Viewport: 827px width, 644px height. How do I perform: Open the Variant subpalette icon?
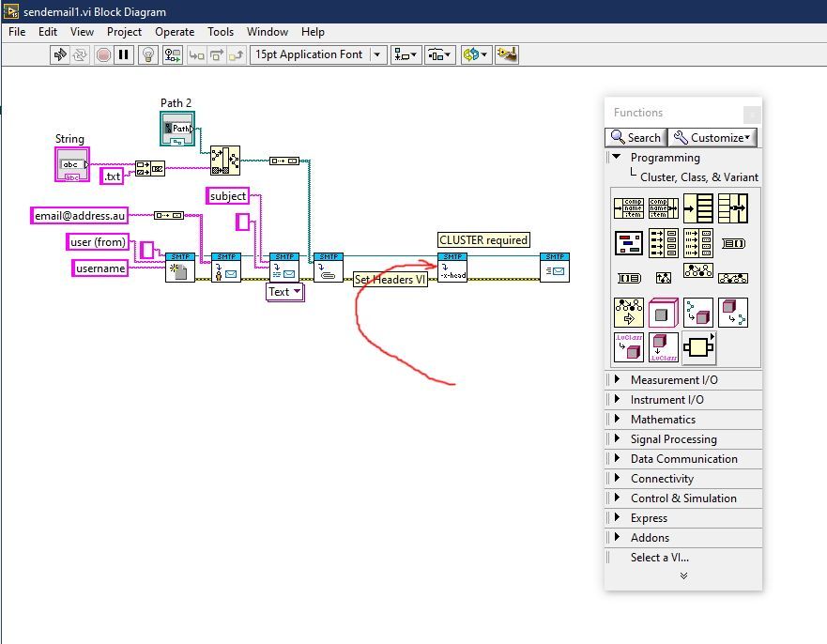tap(698, 347)
